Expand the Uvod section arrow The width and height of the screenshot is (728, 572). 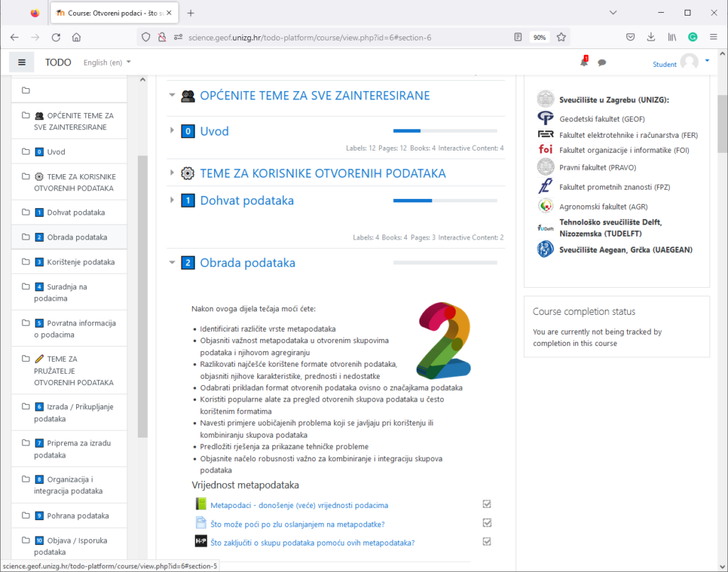171,131
